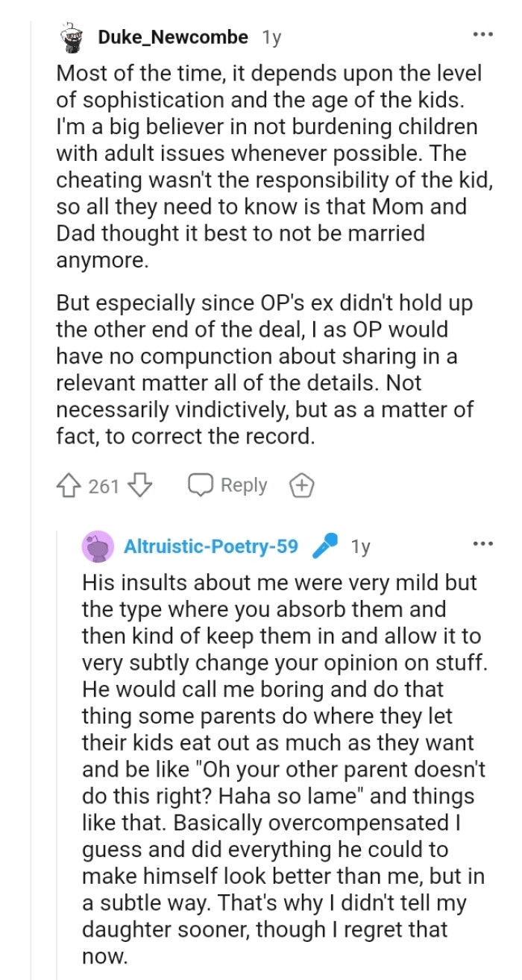
Task: Open Duke_Newcombe's comment three-dot options menu
Action: pos(483,36)
